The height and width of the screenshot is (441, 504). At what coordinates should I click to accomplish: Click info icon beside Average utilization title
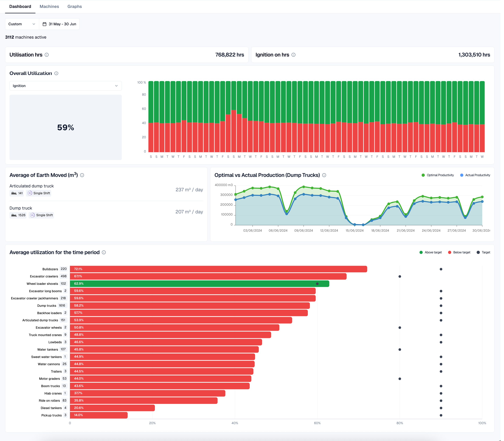click(x=104, y=253)
